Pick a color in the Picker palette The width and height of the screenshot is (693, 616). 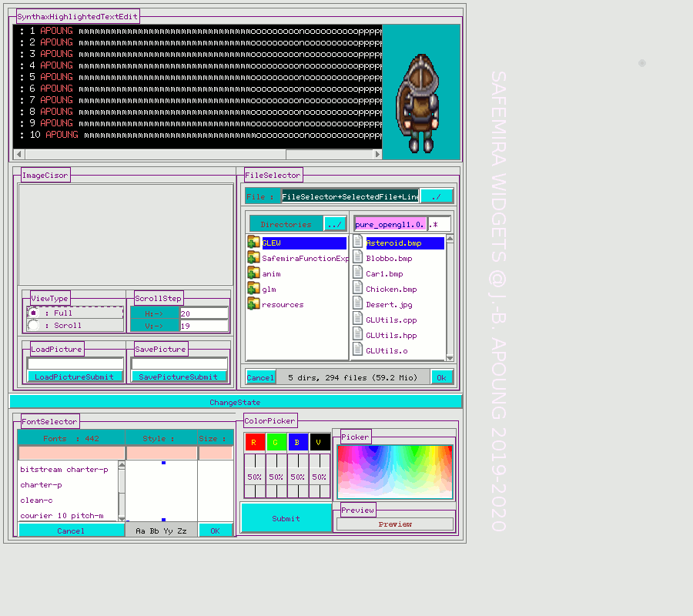(394, 471)
